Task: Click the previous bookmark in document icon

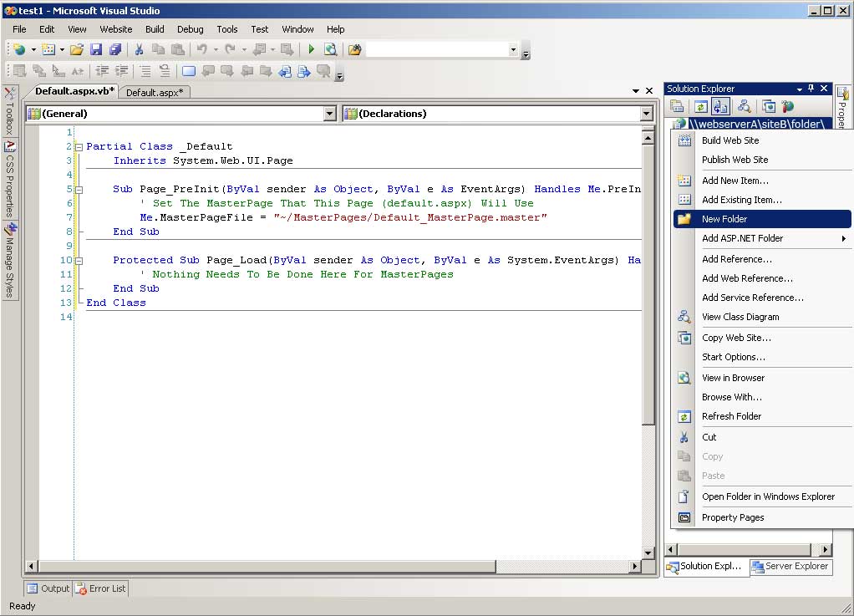Action: [285, 71]
